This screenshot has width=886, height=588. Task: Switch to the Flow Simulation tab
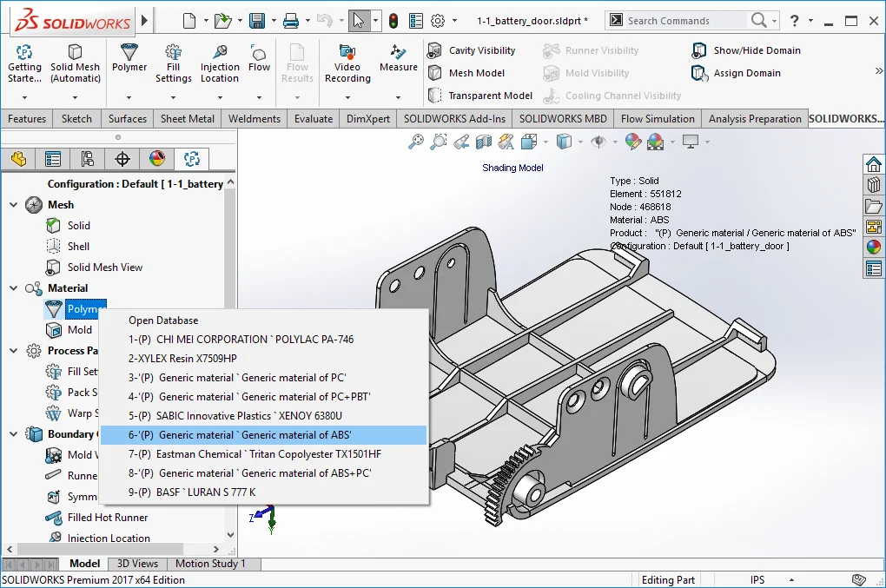658,119
